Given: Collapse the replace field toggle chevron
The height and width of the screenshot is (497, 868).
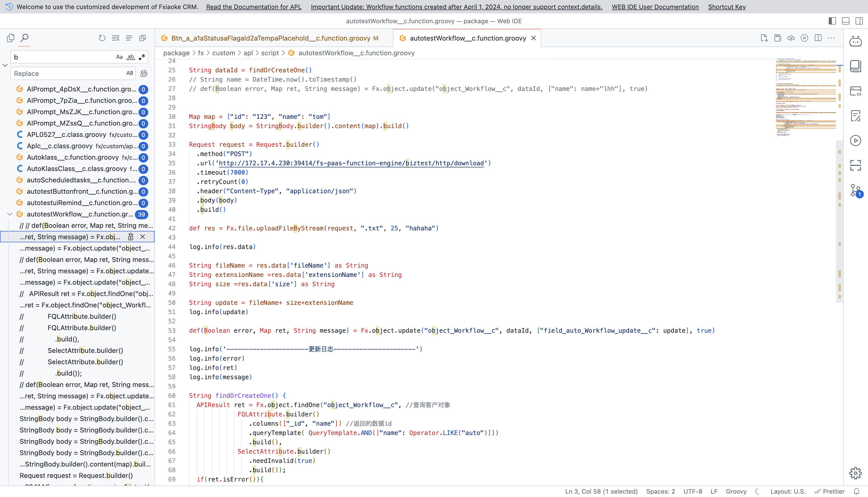Looking at the screenshot, I should [x=5, y=65].
